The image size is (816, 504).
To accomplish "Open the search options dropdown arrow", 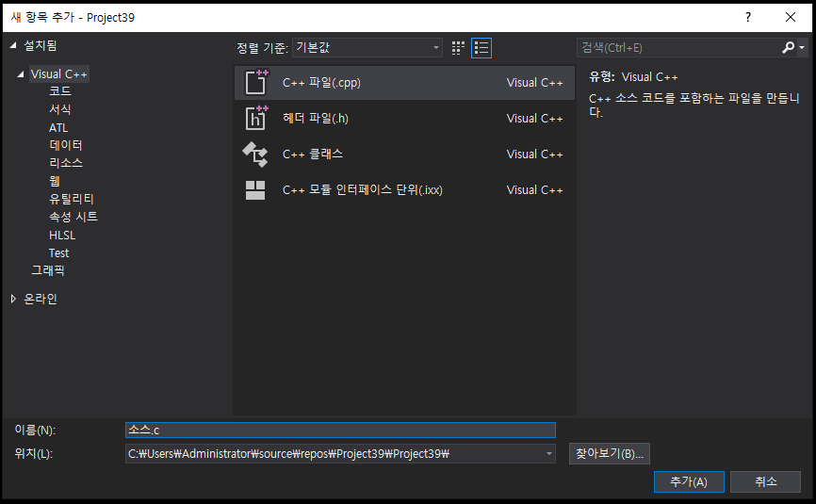I will [x=802, y=47].
